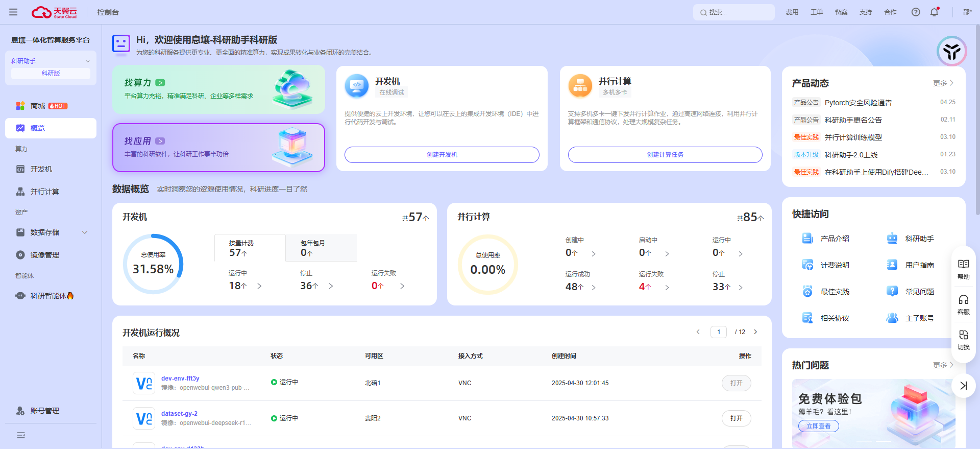Click the 切换 floating switch button
980x449 pixels.
(964, 340)
